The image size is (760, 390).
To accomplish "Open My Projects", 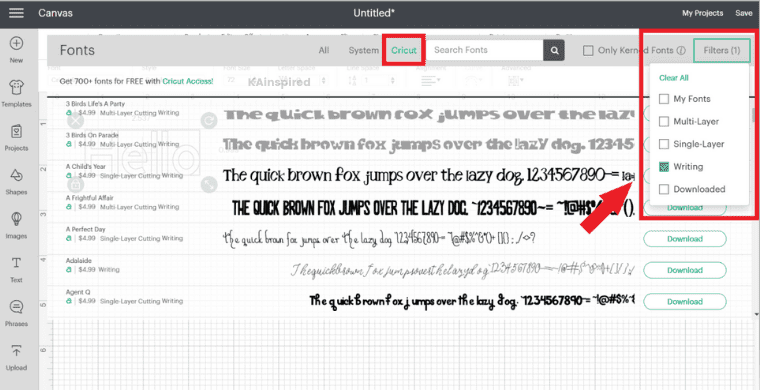I will point(702,13).
